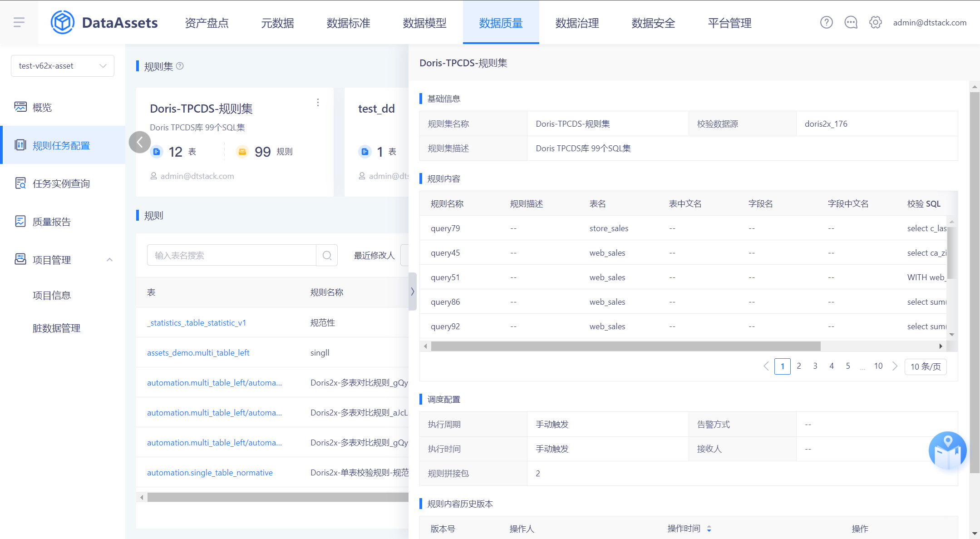
Task: Click the 输入表名搜索 search field
Action: pos(231,255)
